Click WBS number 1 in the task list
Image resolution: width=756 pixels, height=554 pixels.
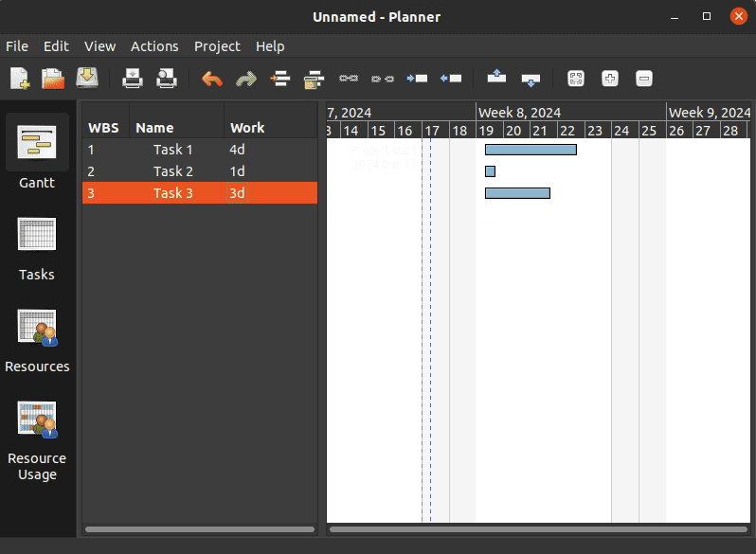click(x=91, y=150)
